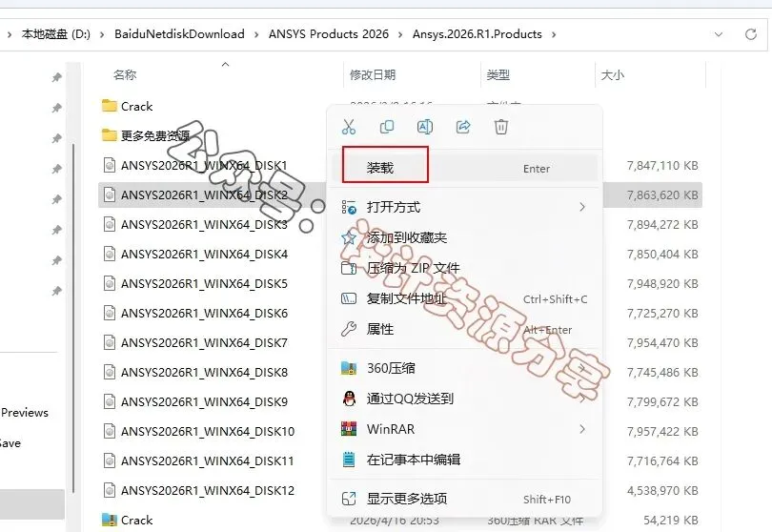The image size is (772, 532).
Task: Select file ANSYS2026R1_WINX64_DISK5
Action: point(194,284)
